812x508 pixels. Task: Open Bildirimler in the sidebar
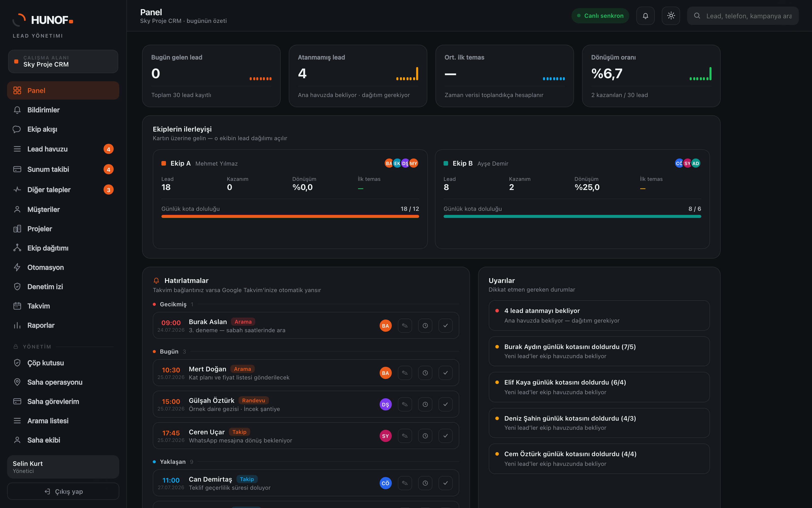tap(63, 110)
